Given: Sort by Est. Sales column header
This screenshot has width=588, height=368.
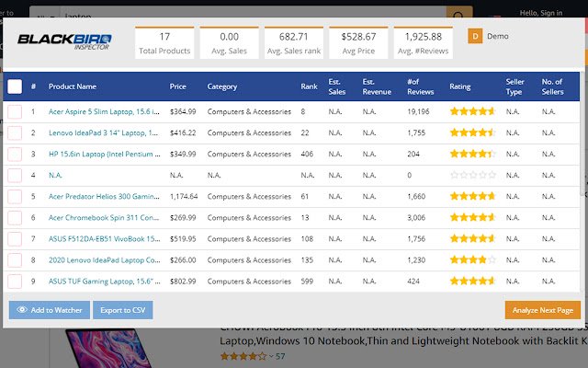Looking at the screenshot, I should pyautogui.click(x=337, y=86).
